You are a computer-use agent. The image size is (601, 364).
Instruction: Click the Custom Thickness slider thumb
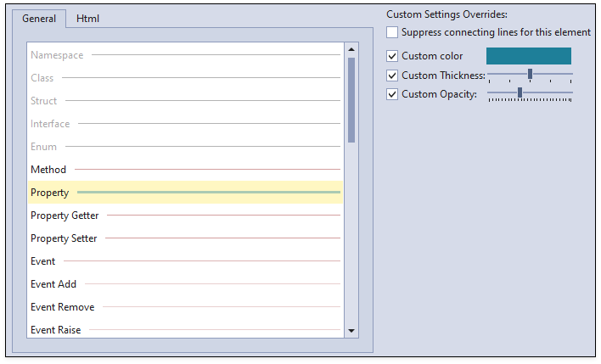[x=530, y=74]
